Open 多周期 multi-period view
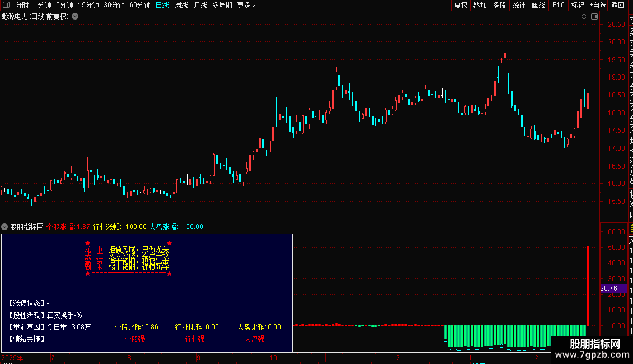Image resolution: width=633 pixels, height=364 pixels. (222, 5)
